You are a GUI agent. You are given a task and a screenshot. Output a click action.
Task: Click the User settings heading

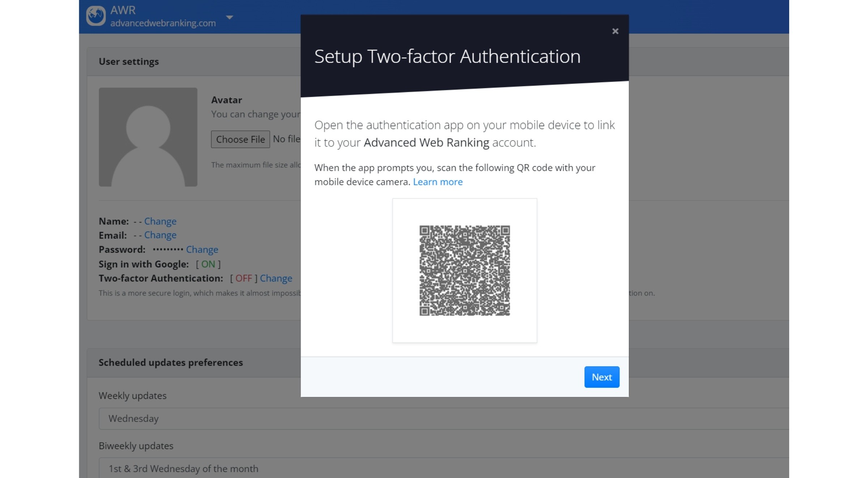129,61
